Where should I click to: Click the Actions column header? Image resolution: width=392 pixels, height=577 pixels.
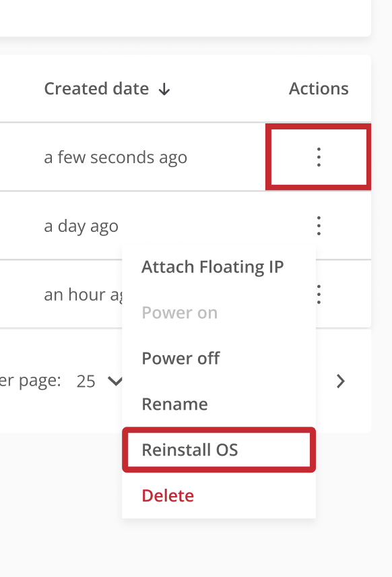(x=319, y=89)
